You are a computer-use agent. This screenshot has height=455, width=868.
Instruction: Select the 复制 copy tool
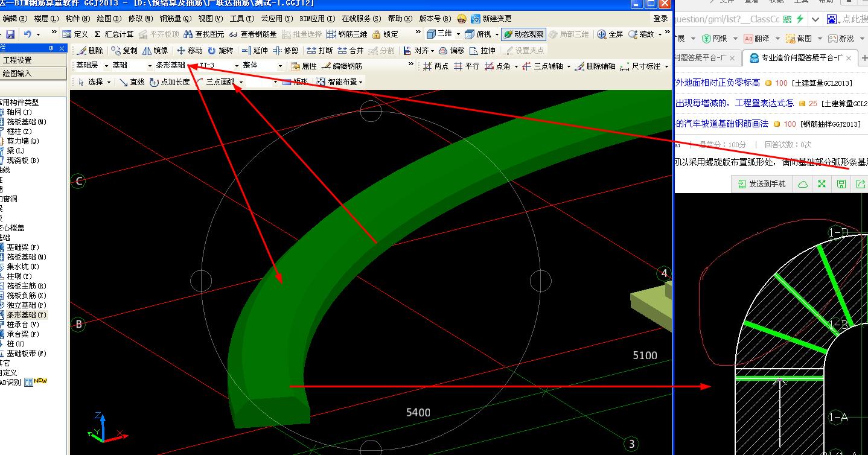(x=124, y=51)
